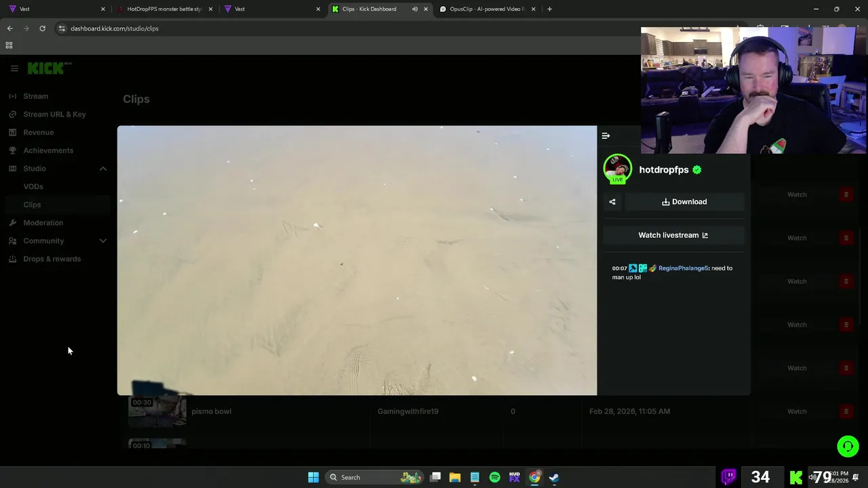Open Steam from the taskbar
The width and height of the screenshot is (868, 488).
(554, 477)
